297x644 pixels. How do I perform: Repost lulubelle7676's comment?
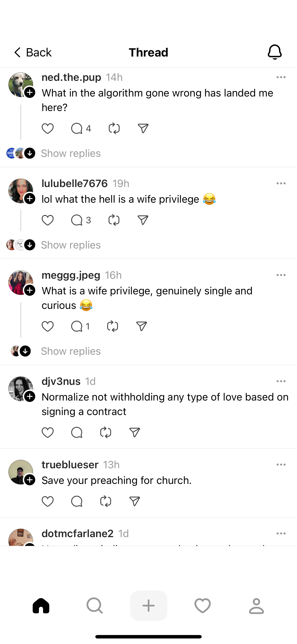click(x=114, y=220)
